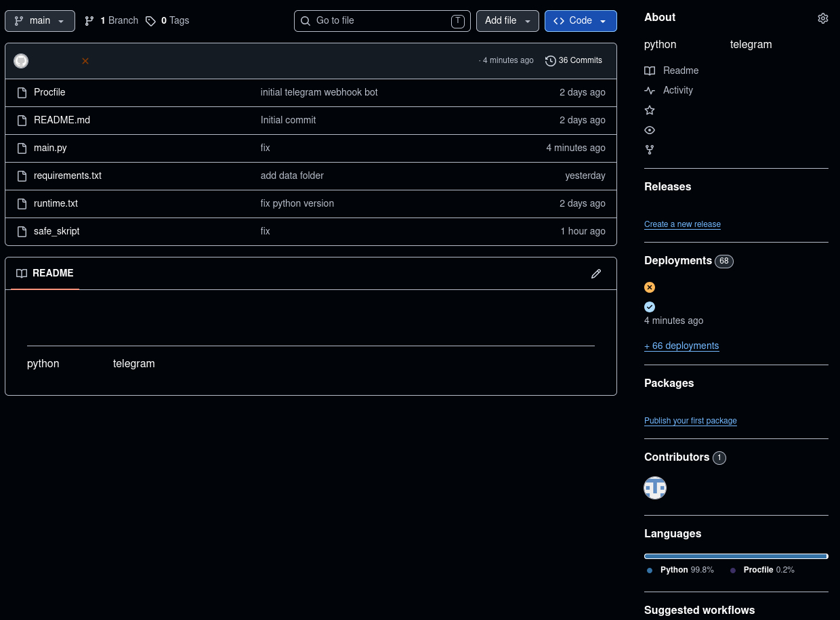Image resolution: width=840 pixels, height=620 pixels.
Task: Click file icon beside Procfile
Action: [x=22, y=92]
